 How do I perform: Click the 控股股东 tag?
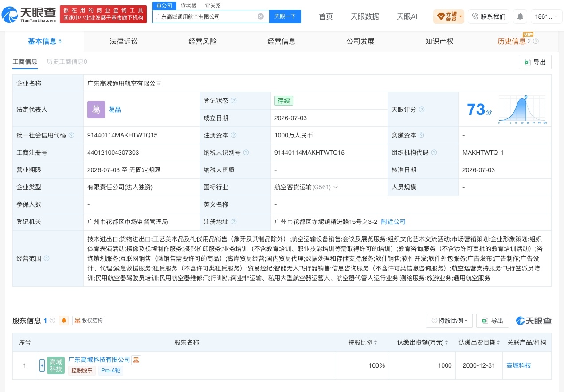pyautogui.click(x=82, y=371)
